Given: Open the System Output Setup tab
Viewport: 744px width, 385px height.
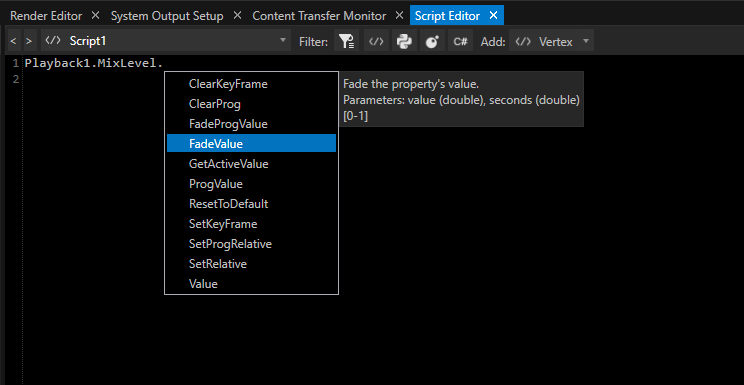Looking at the screenshot, I should [167, 16].
